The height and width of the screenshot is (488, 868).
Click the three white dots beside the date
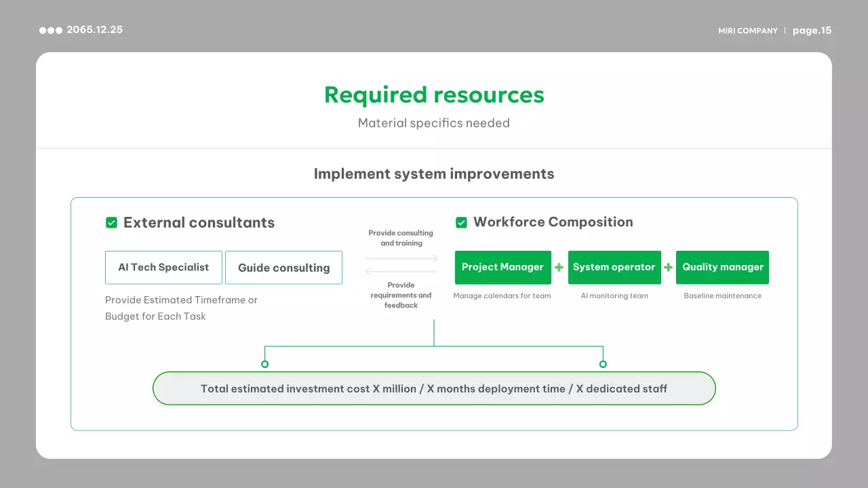(x=51, y=30)
